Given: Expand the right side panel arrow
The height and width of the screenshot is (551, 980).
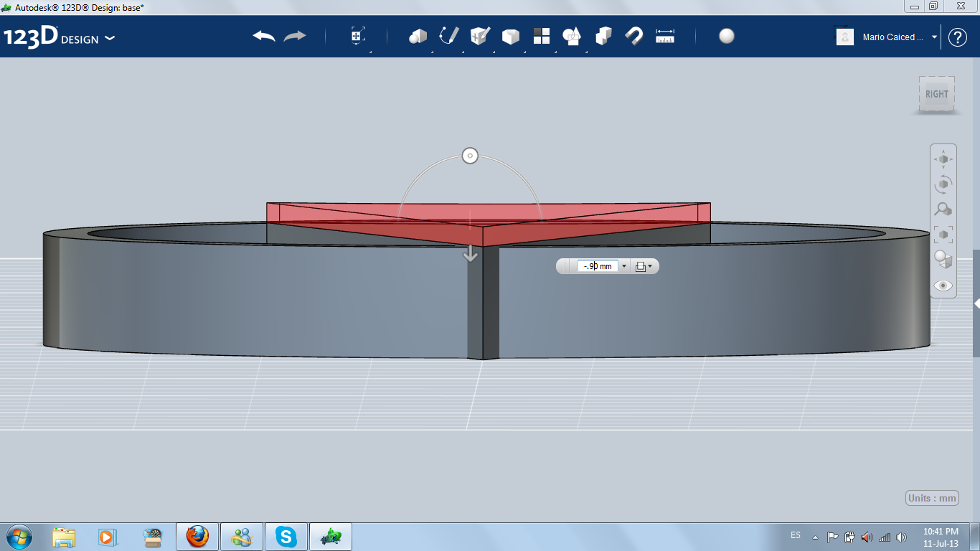Looking at the screenshot, I should 976,303.
